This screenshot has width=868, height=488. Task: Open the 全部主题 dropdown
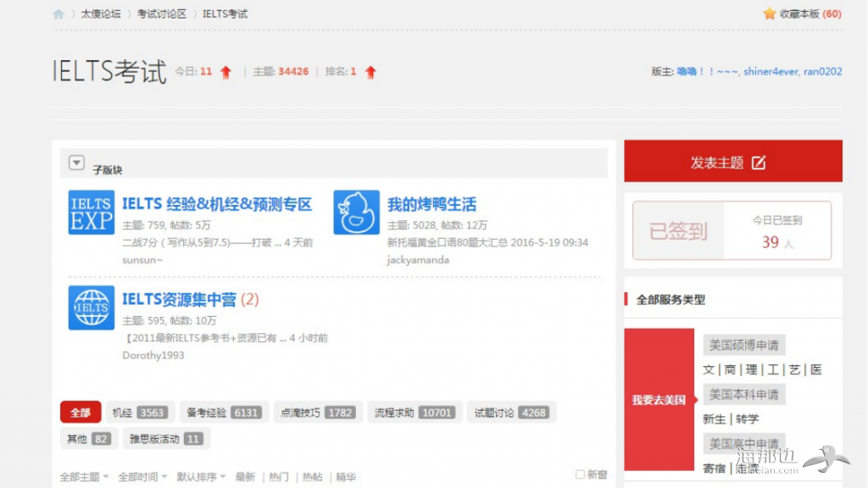[84, 477]
